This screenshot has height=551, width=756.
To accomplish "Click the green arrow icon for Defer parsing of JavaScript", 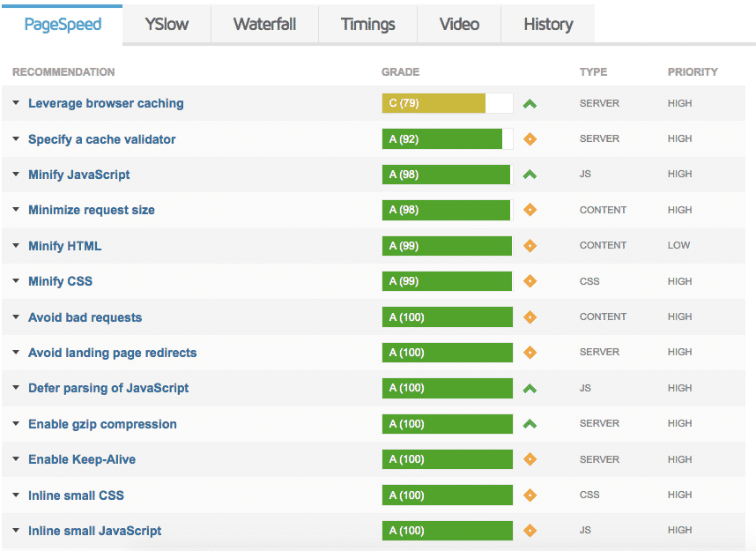I will tap(530, 388).
